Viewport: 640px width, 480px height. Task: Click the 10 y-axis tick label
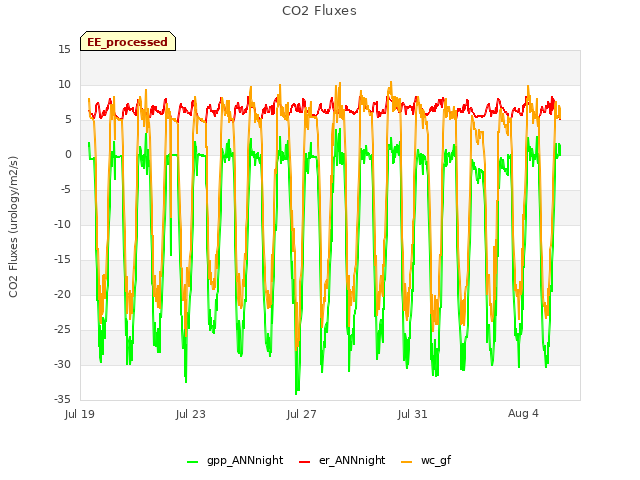pyautogui.click(x=64, y=84)
